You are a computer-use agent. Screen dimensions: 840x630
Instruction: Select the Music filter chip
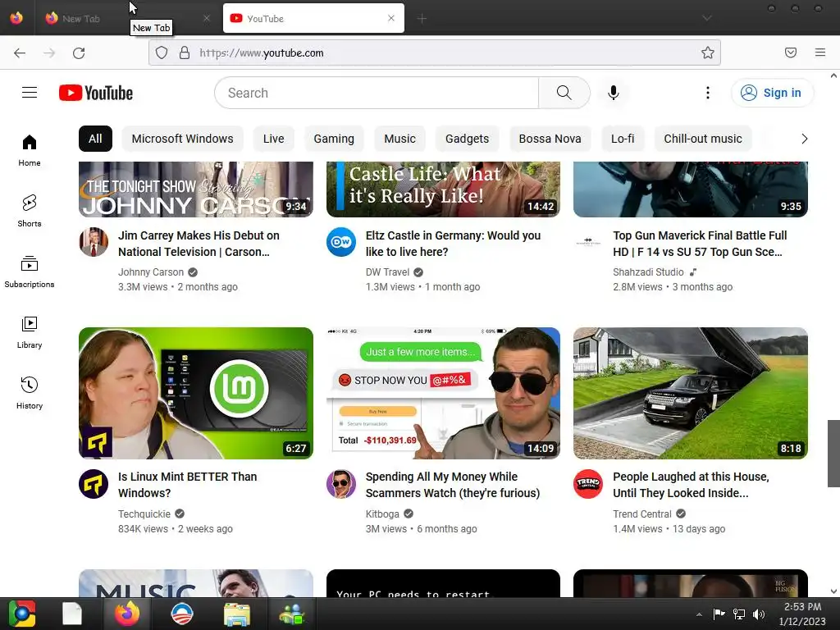coord(399,139)
